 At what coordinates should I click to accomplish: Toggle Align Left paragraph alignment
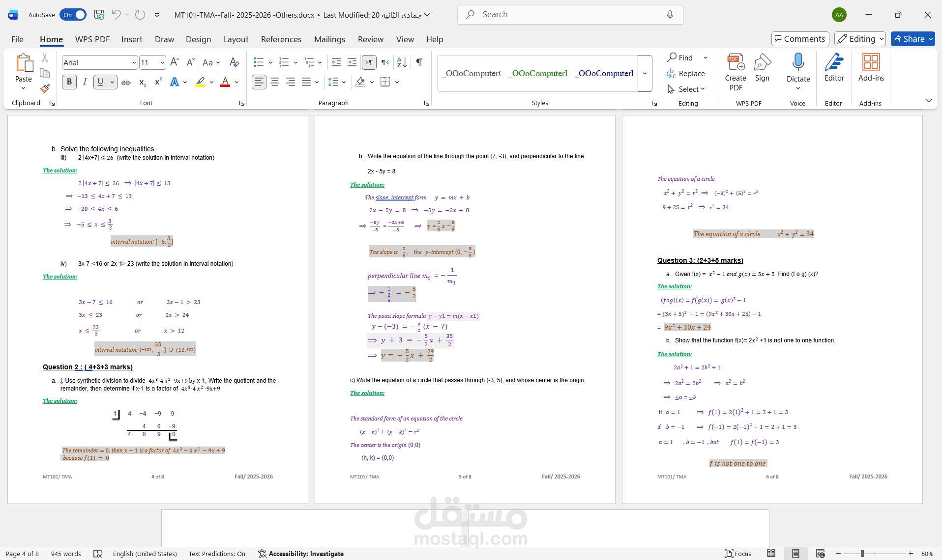259,82
